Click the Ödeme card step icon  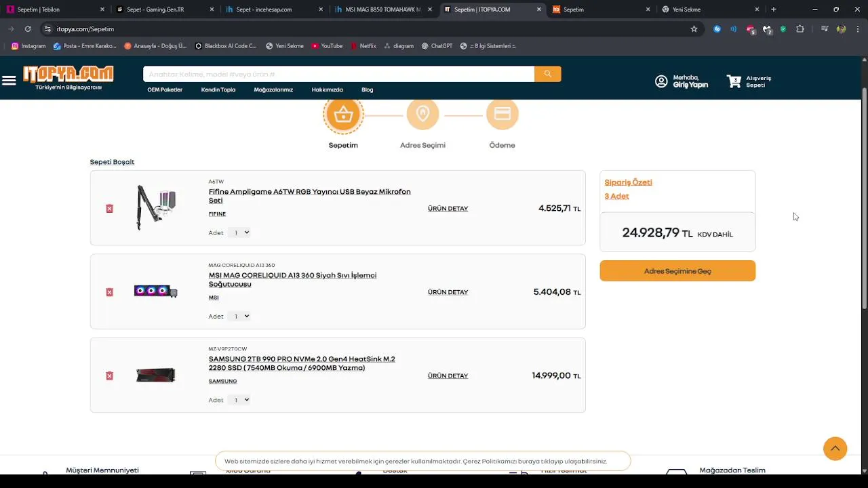502,114
